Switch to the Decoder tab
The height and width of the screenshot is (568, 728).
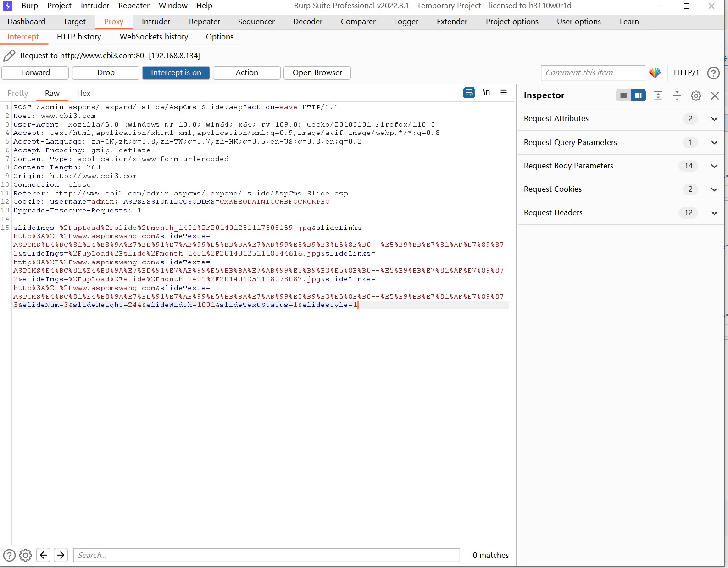click(308, 22)
